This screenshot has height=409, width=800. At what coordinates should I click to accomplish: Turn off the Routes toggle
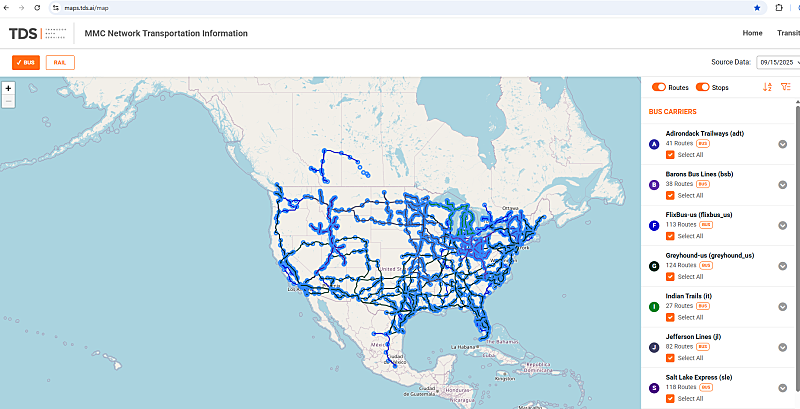pyautogui.click(x=659, y=87)
